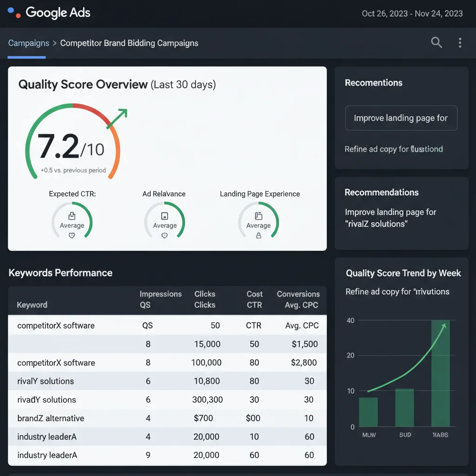Screen dimensions: 476x476
Task: Sort by the Clicks column header
Action: click(205, 299)
